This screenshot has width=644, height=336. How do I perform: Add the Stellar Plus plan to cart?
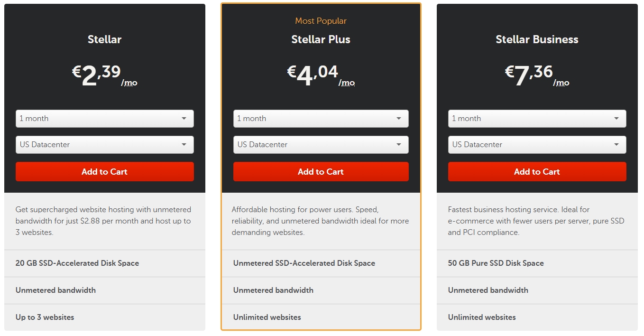tap(321, 172)
